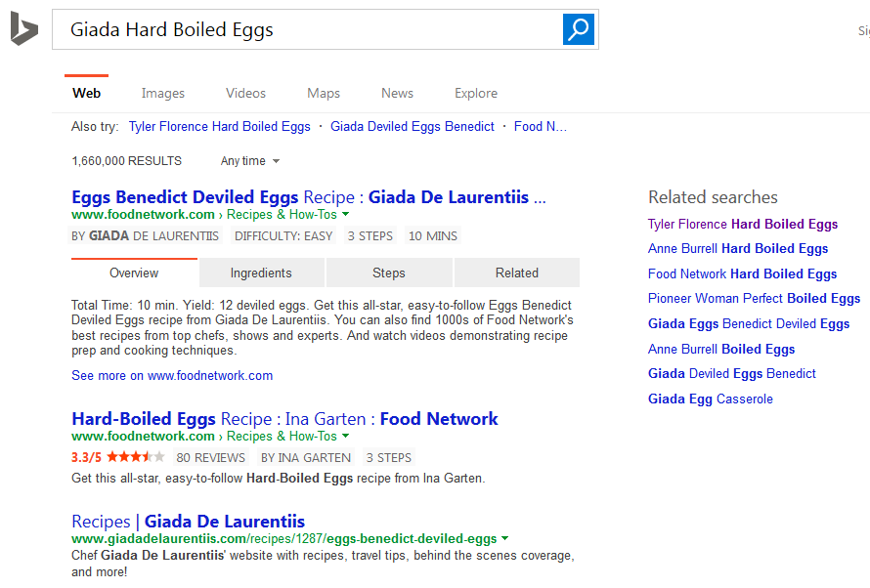
Task: Click the star rating on Hard-Boiled Eggs result
Action: [x=136, y=457]
